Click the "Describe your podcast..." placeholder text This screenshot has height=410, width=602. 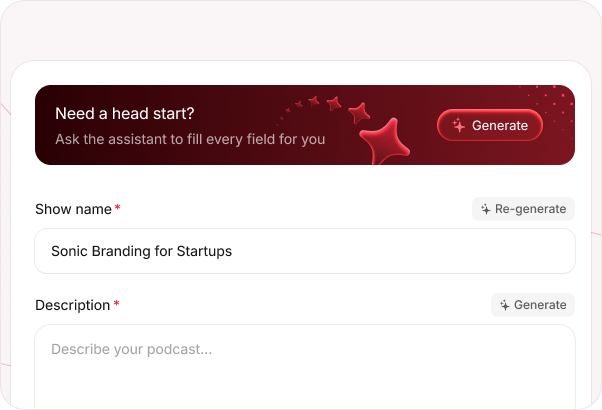(x=131, y=350)
